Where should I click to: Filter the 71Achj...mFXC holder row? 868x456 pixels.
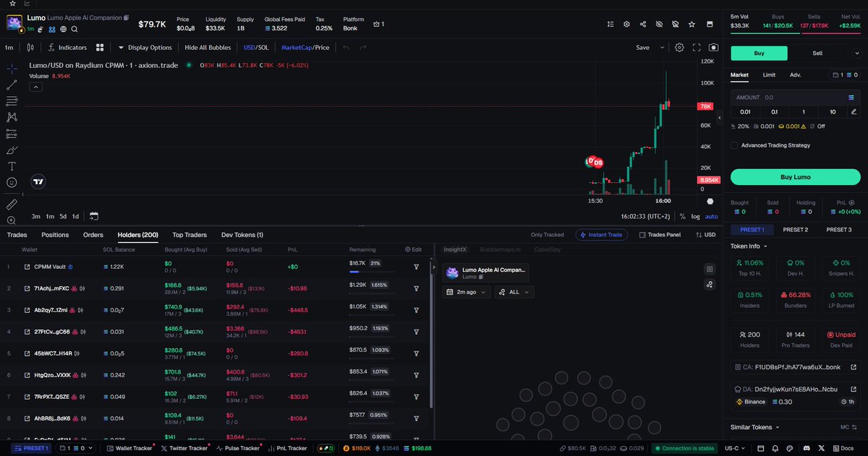(416, 288)
